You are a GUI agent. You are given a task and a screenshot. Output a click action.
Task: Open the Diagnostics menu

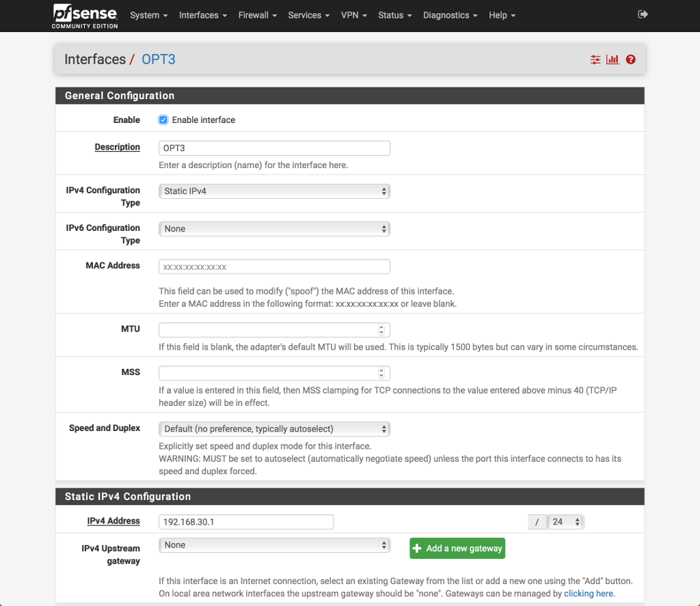coord(450,15)
